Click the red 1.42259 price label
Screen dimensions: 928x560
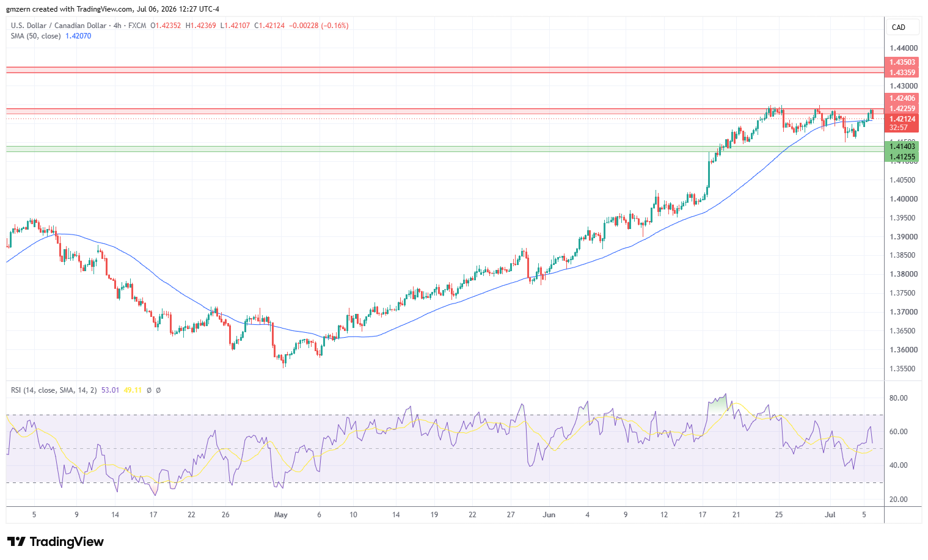tap(902, 109)
